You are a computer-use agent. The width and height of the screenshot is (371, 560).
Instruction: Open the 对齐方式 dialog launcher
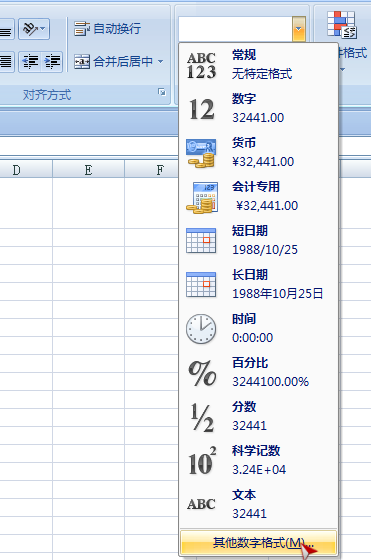coord(162,92)
